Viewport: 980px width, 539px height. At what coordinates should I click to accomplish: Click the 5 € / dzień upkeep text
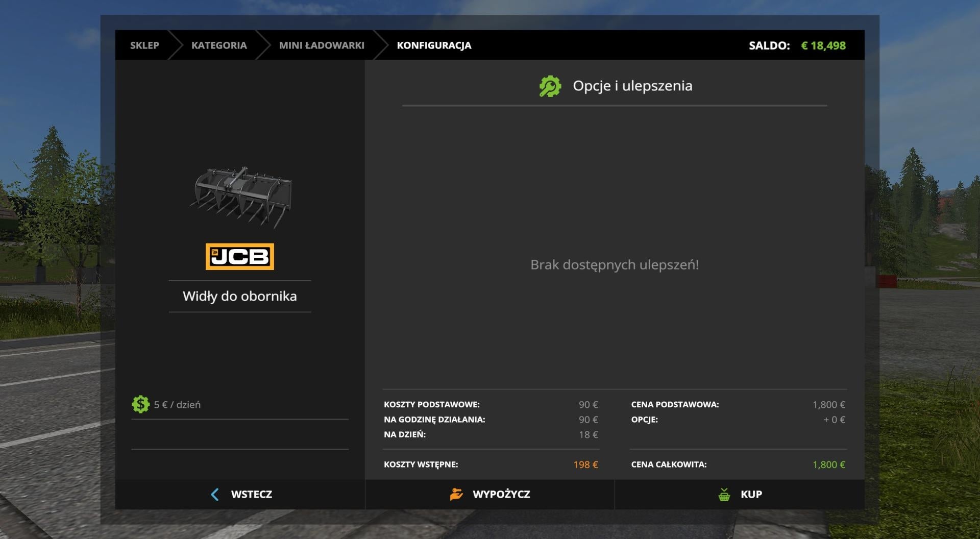177,404
